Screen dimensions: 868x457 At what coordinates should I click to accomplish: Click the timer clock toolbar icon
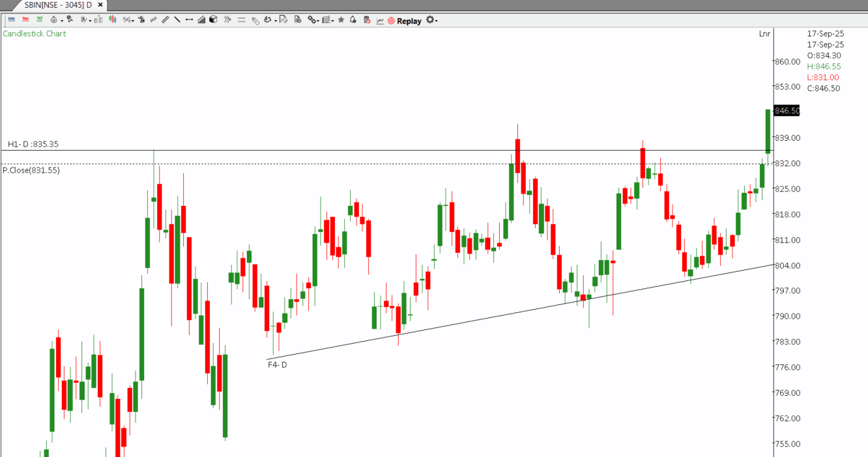(x=53, y=20)
